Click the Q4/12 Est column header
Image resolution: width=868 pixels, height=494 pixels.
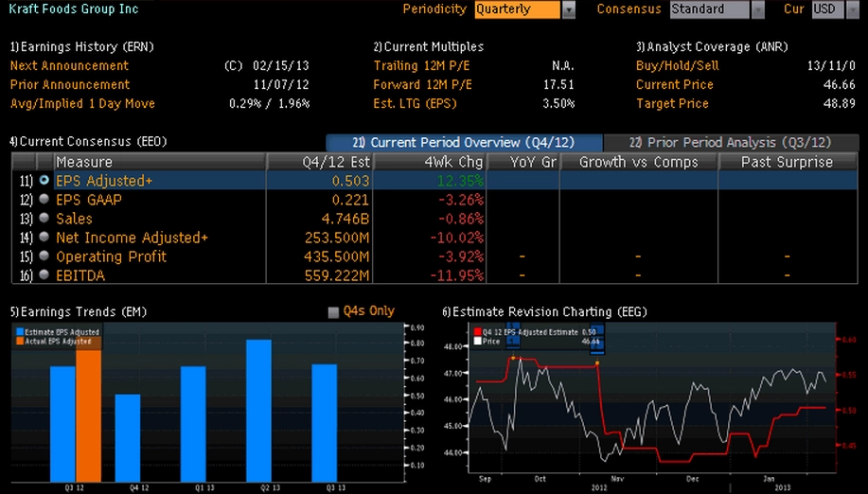[319, 162]
